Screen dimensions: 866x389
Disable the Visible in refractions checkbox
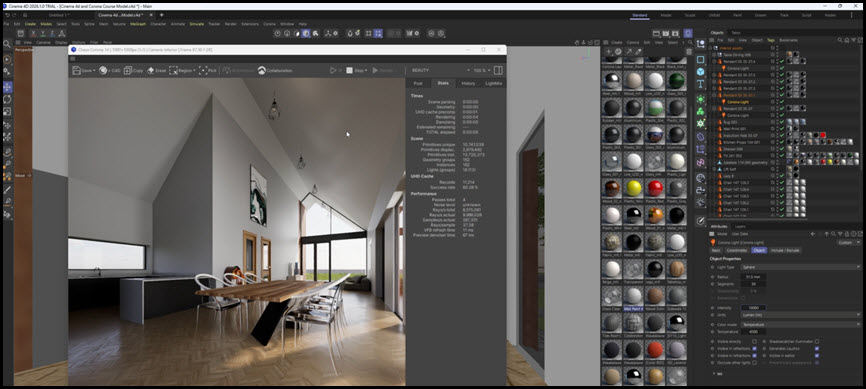point(754,356)
